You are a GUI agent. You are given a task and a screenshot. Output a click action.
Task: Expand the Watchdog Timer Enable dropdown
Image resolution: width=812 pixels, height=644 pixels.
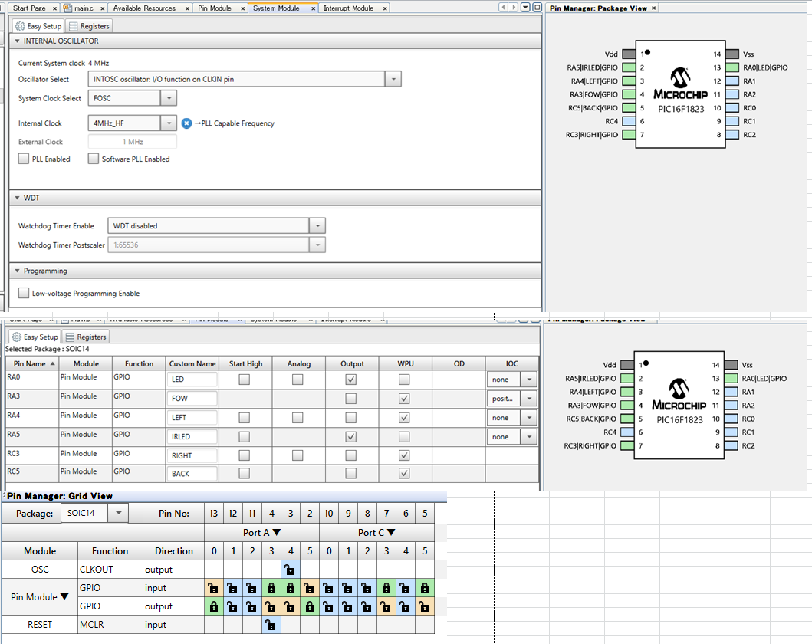317,226
